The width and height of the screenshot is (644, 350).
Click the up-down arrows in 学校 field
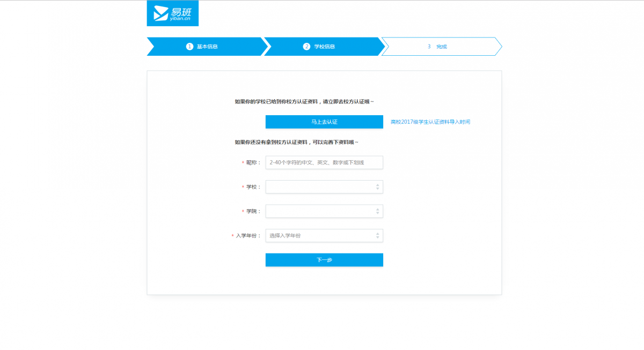point(377,187)
